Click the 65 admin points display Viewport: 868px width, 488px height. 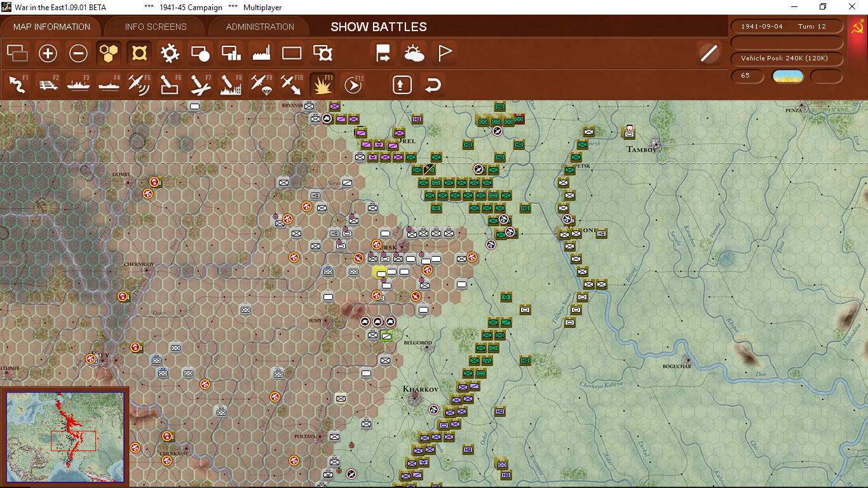pyautogui.click(x=747, y=76)
